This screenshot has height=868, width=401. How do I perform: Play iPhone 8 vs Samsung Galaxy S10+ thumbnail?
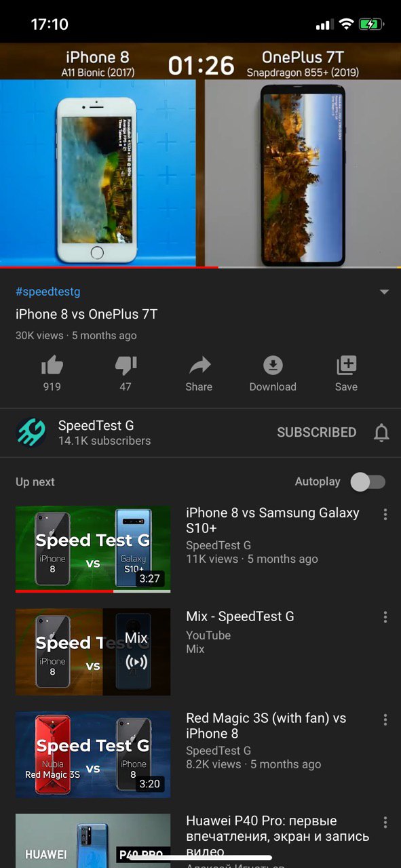click(x=93, y=549)
